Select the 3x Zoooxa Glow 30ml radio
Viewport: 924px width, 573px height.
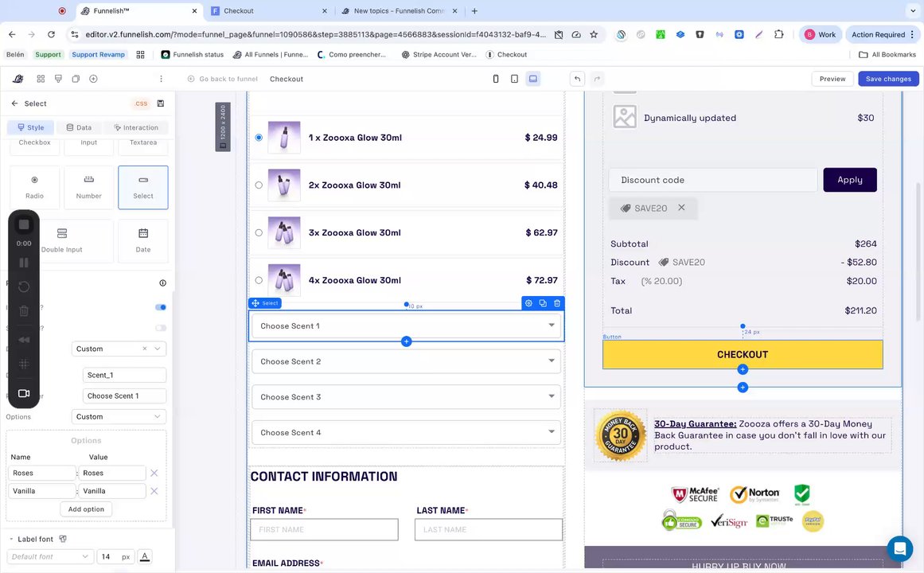point(259,233)
